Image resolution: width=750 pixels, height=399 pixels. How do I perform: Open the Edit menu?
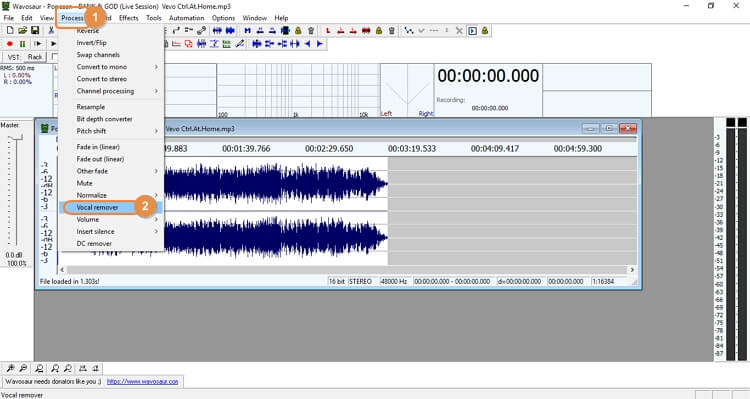(27, 18)
